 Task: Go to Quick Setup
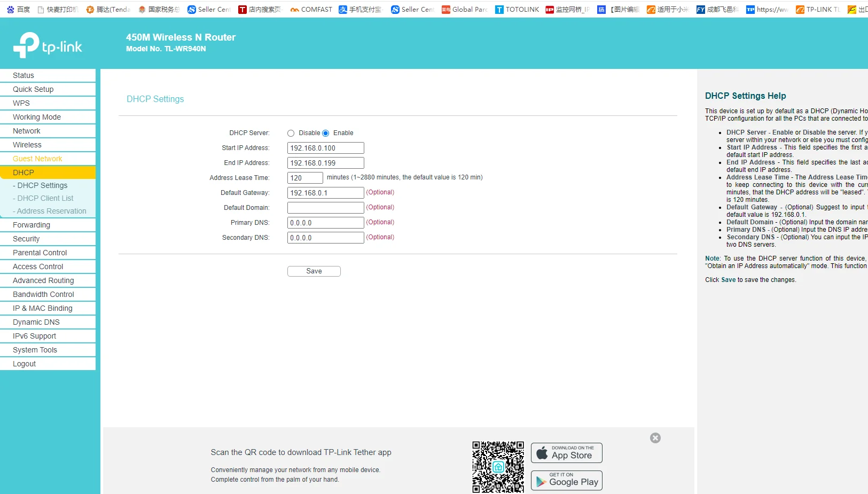[x=48, y=89]
